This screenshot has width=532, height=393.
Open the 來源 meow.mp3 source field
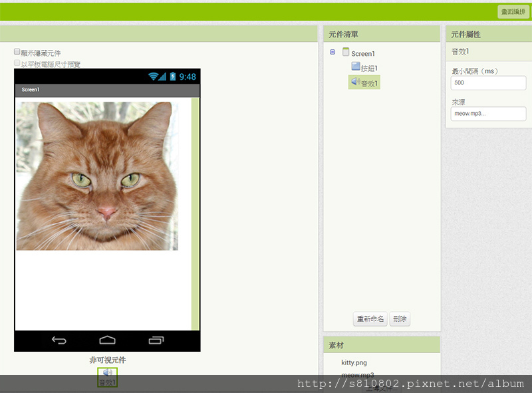(488, 114)
